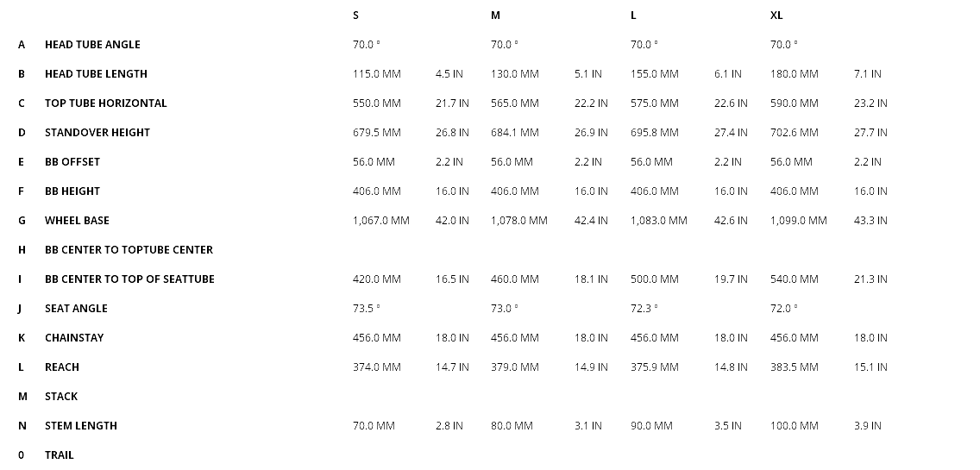Click the HEAD TUBE ANGLE row label
Viewport: 980px width, 470px height.
coord(92,45)
